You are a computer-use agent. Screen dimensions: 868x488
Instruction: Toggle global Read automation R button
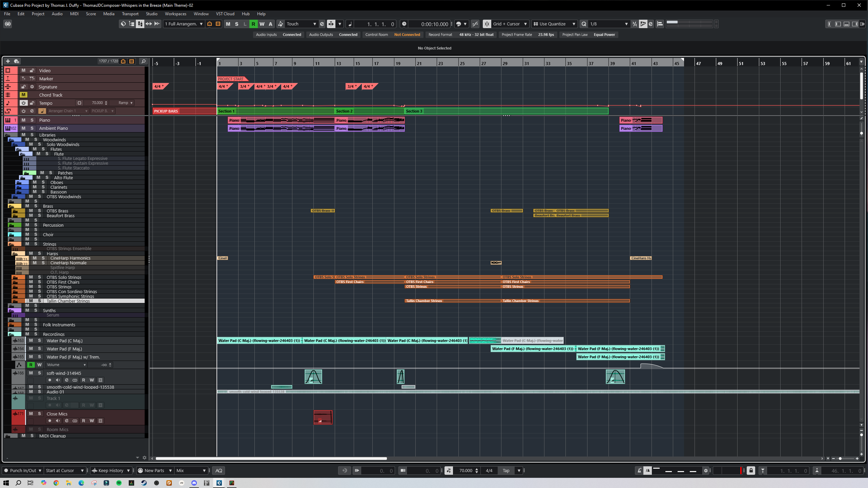click(253, 24)
